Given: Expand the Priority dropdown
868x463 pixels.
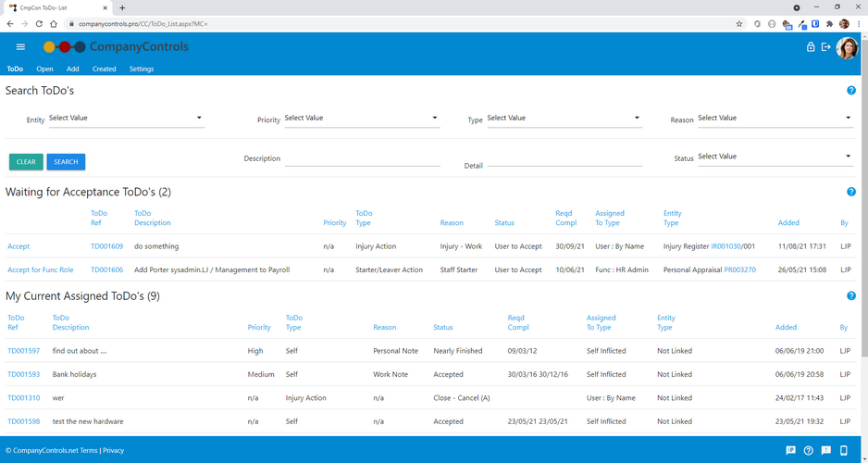Looking at the screenshot, I should (x=362, y=118).
